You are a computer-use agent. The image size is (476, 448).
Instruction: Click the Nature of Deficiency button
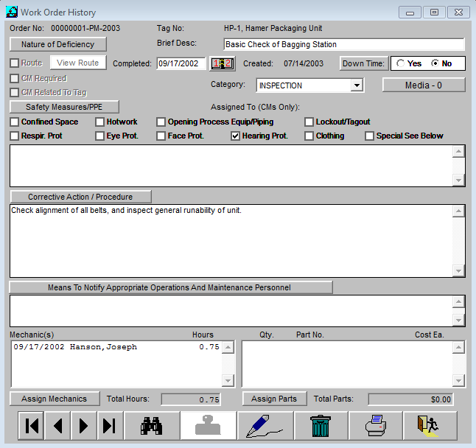click(x=58, y=44)
